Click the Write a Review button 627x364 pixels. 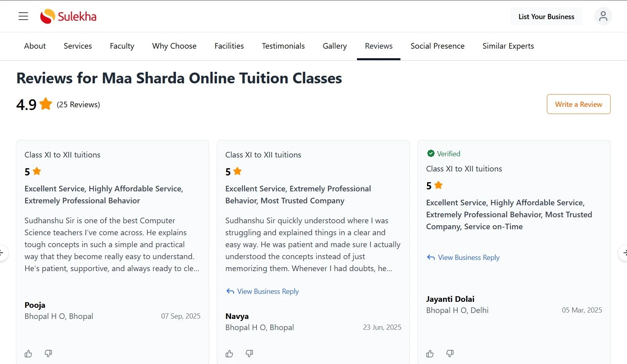pos(578,104)
